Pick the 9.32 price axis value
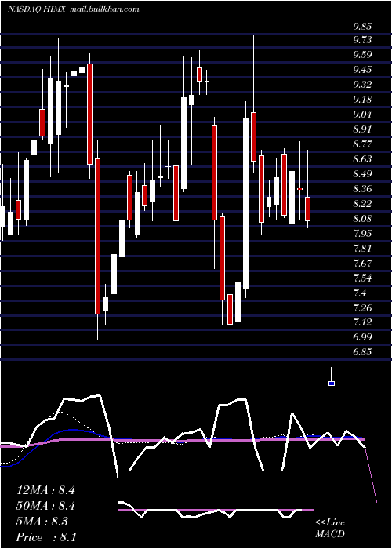This screenshot has width=392, height=549. point(362,85)
